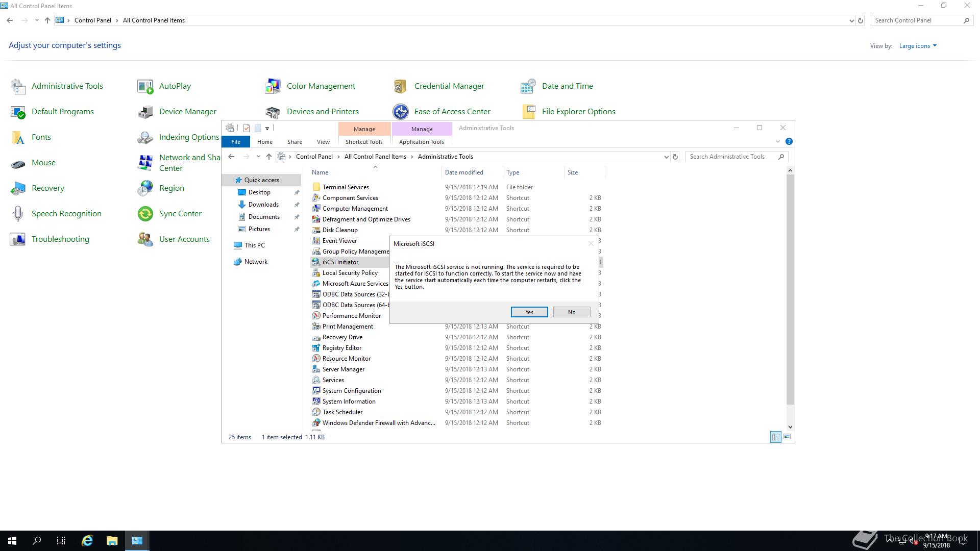Select Windows Defender Firewall shortcut

click(379, 423)
